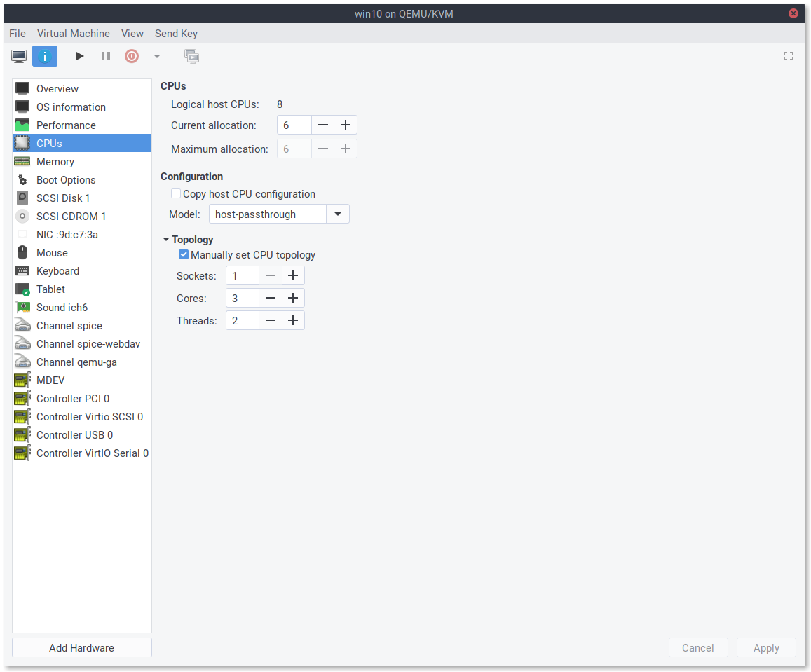Click the Cores number field
The image size is (811, 672).
click(x=242, y=299)
